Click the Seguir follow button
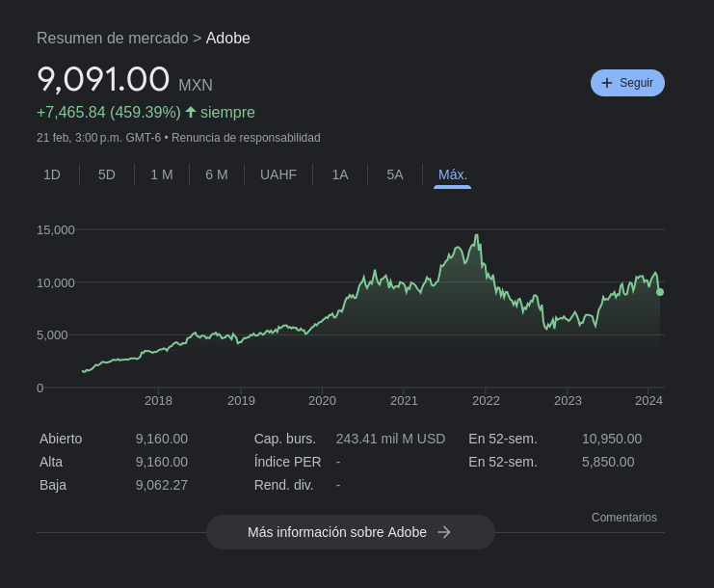The image size is (714, 588). (627, 83)
